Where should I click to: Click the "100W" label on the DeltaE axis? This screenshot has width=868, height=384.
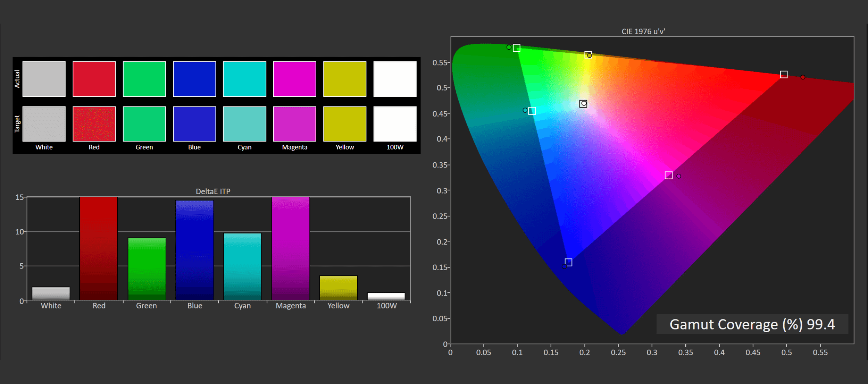click(387, 306)
